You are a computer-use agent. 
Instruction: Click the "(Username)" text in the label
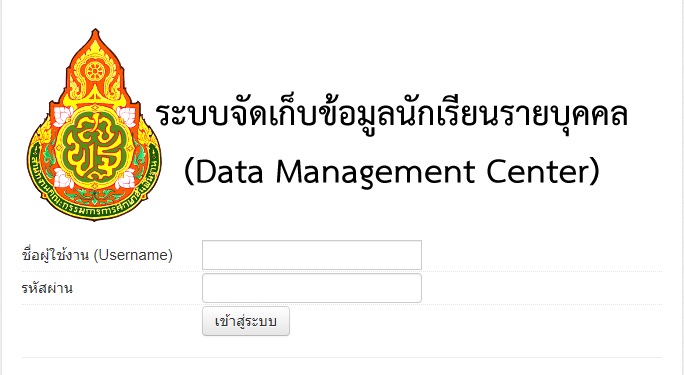133,255
